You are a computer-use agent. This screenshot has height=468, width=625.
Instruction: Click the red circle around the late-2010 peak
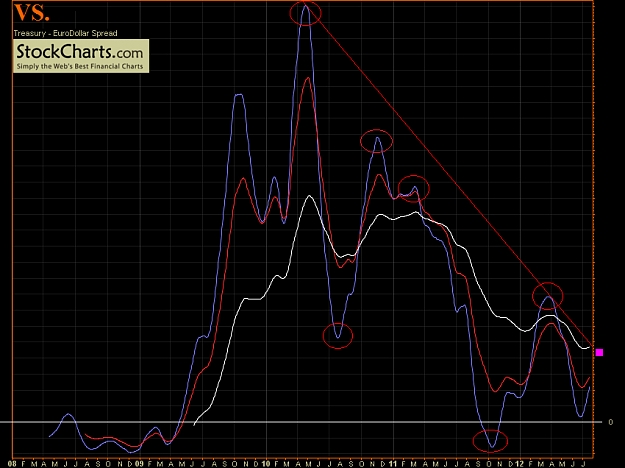pos(376,141)
